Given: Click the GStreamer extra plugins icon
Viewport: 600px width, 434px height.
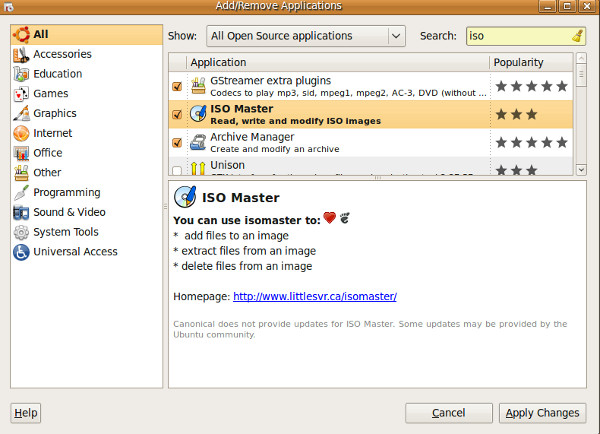Looking at the screenshot, I should [x=198, y=86].
